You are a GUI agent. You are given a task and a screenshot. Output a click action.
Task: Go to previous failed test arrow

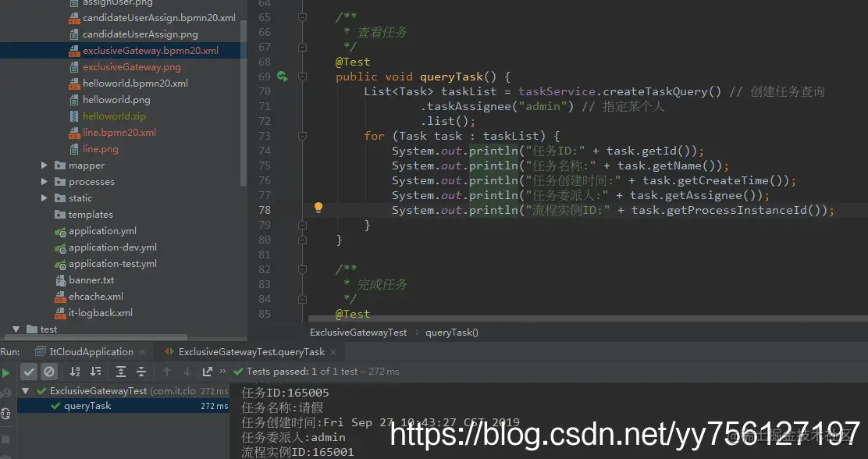[166, 372]
